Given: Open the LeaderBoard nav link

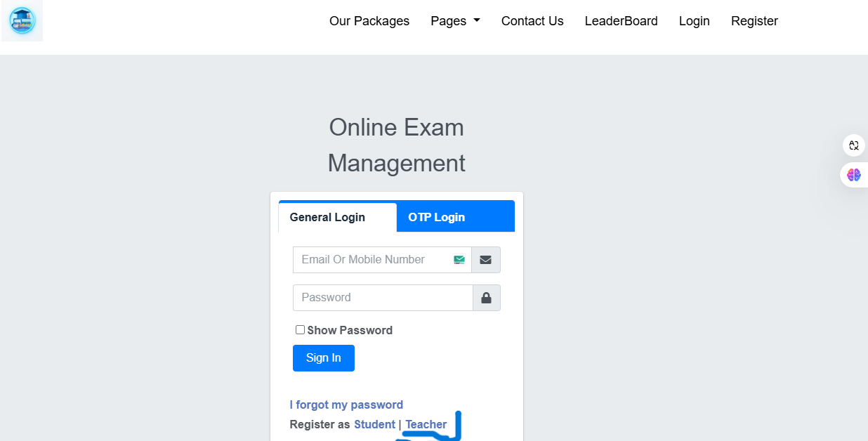Looking at the screenshot, I should click(x=621, y=21).
